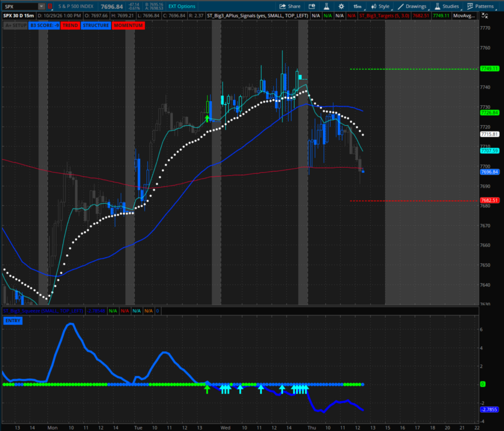The width and height of the screenshot is (504, 431).
Task: Click the S & P 500 INDEX name
Action: tap(76, 6)
